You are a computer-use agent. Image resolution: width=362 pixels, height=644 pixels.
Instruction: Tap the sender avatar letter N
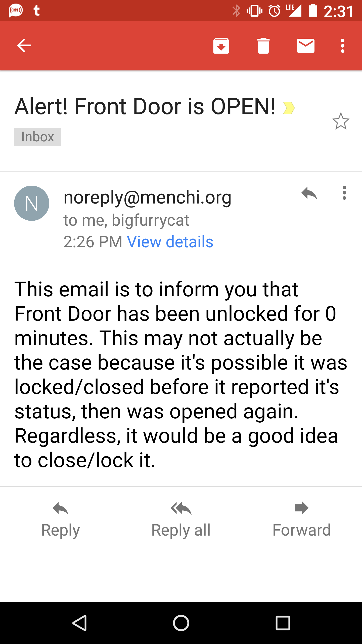(x=32, y=203)
